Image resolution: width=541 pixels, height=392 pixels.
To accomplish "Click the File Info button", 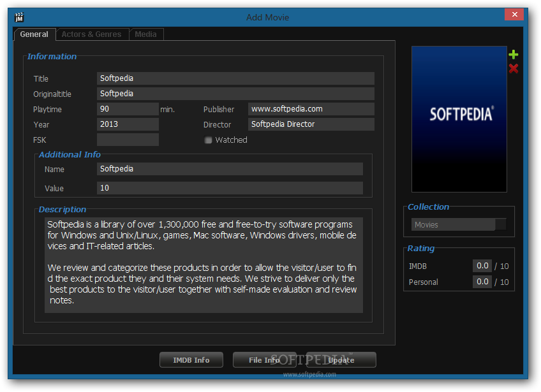I will pos(264,360).
